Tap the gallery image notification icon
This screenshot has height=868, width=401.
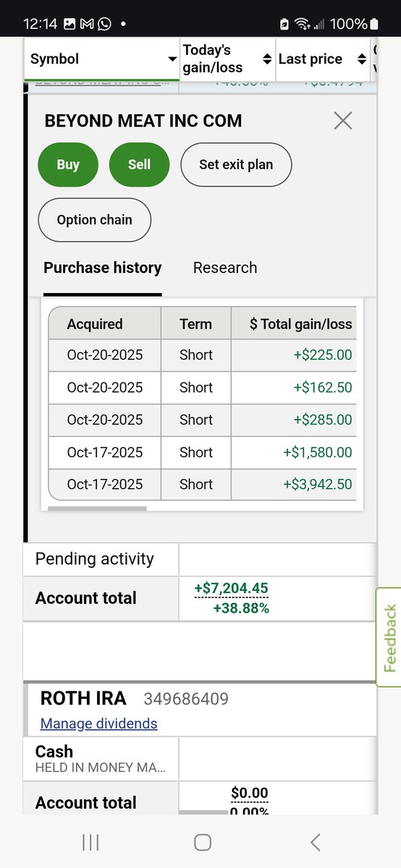[x=69, y=24]
